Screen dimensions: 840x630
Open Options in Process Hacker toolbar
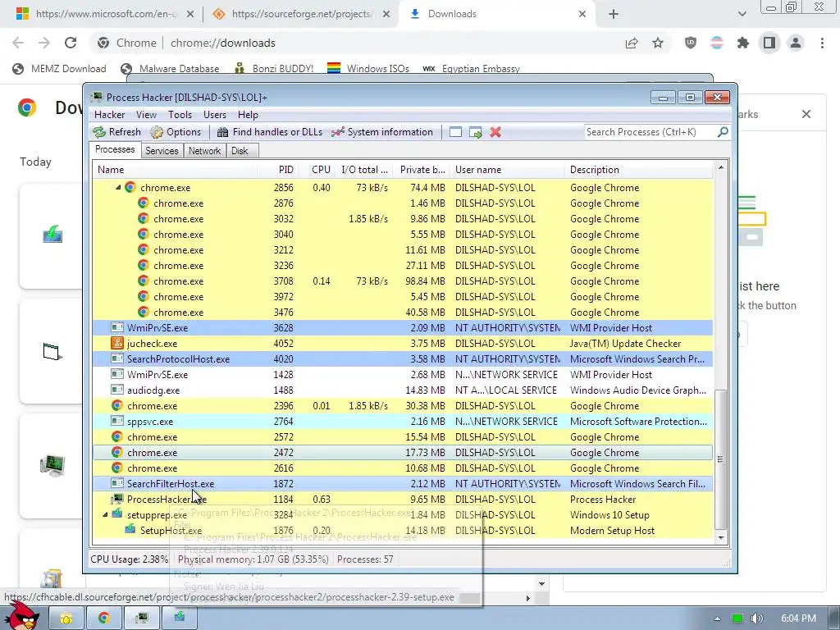(176, 132)
